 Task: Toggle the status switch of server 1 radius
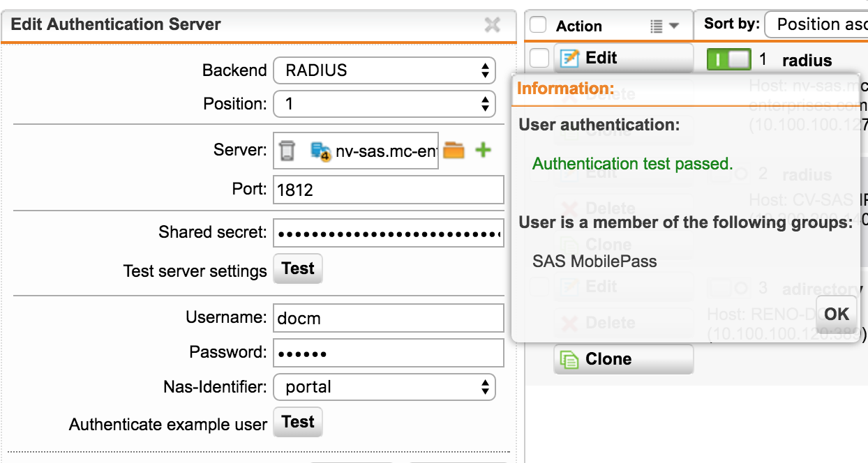(729, 59)
